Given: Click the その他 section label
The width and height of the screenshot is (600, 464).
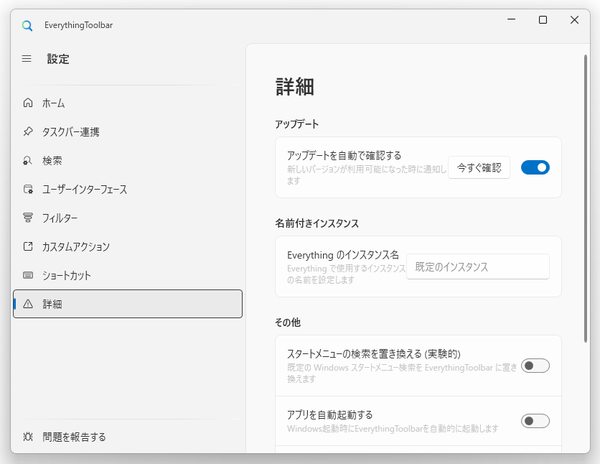Looking at the screenshot, I should [x=287, y=322].
